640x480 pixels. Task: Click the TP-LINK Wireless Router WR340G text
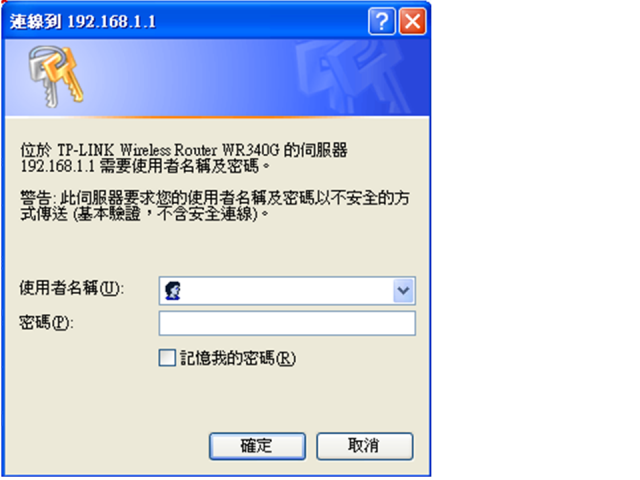168,150
